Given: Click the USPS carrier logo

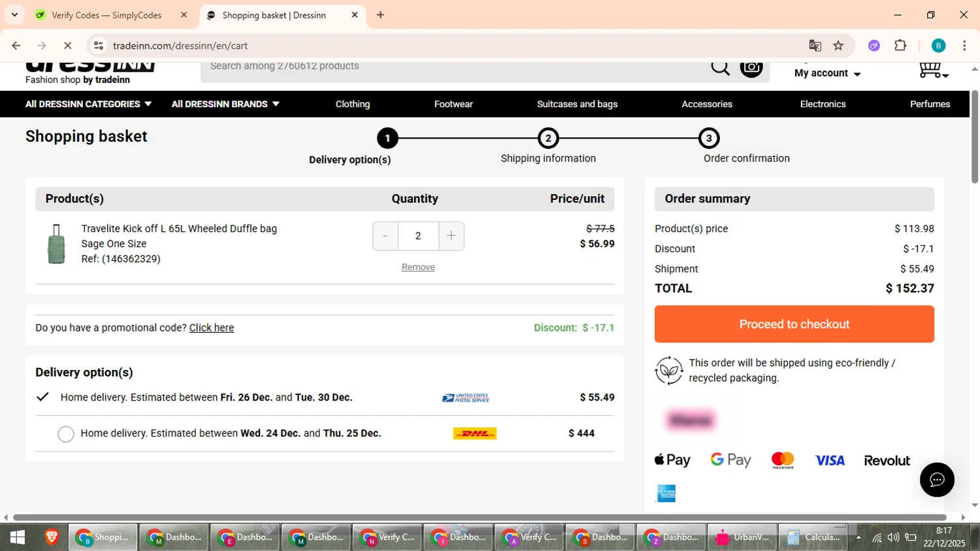Looking at the screenshot, I should (466, 397).
